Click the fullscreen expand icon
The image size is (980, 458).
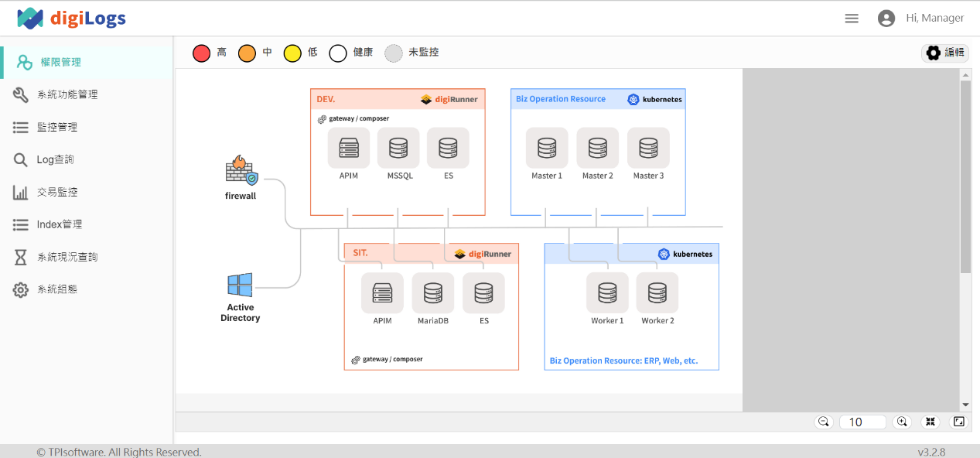(x=959, y=422)
